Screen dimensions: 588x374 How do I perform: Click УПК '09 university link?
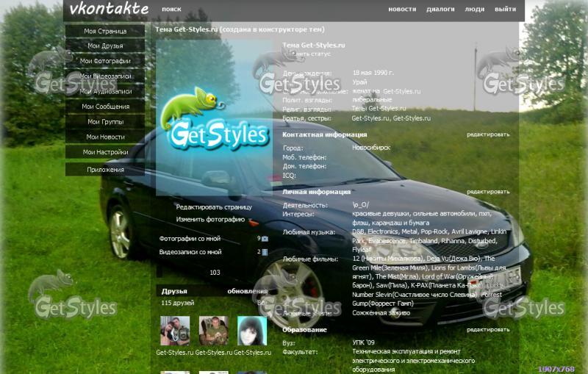(363, 342)
